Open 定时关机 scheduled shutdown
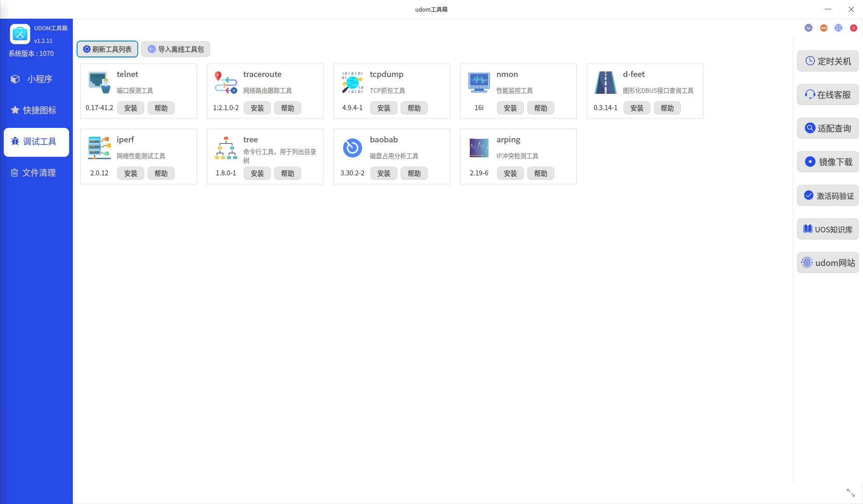This screenshot has width=863, height=504. click(828, 61)
